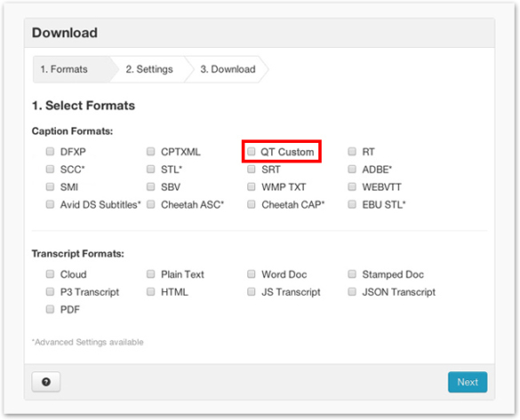
Task: Select the RT caption format
Action: [352, 152]
